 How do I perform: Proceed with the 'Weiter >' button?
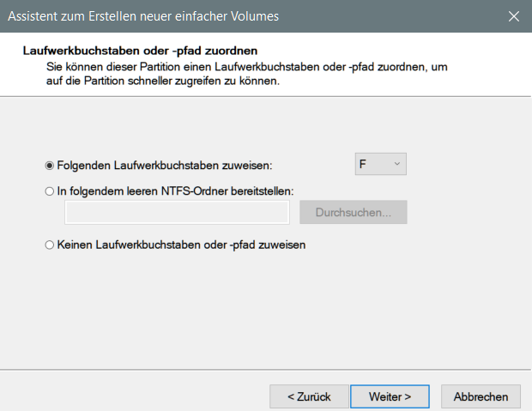pos(390,396)
